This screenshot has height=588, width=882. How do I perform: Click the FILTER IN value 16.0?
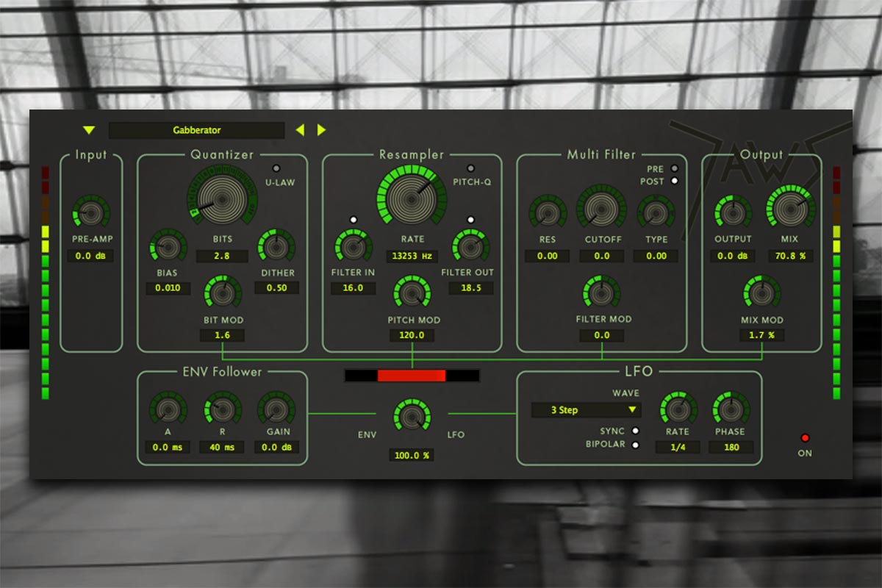point(353,288)
